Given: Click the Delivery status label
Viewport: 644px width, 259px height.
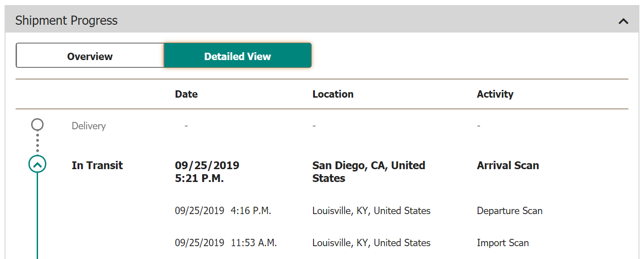Looking at the screenshot, I should pos(88,126).
